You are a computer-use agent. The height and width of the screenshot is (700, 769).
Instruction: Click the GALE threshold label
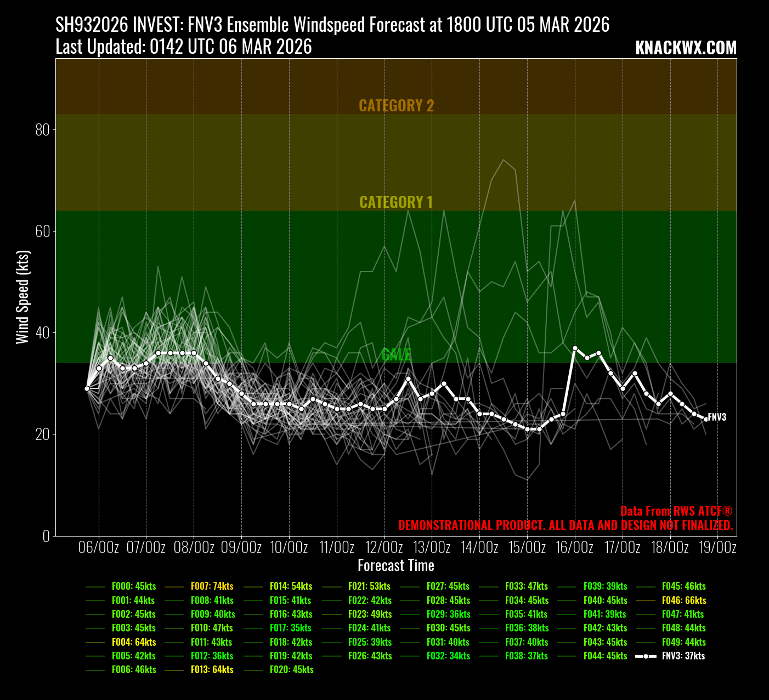pos(396,355)
